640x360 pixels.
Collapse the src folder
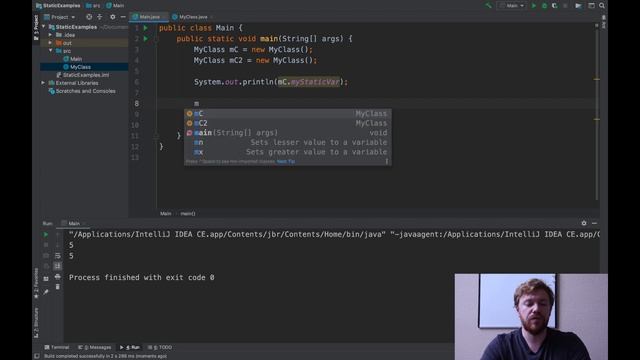pos(51,51)
